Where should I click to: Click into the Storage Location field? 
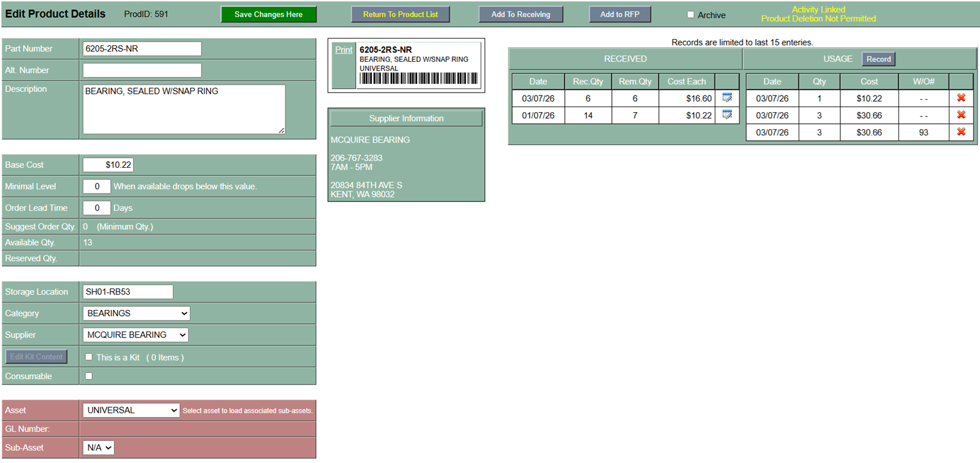pos(127,292)
